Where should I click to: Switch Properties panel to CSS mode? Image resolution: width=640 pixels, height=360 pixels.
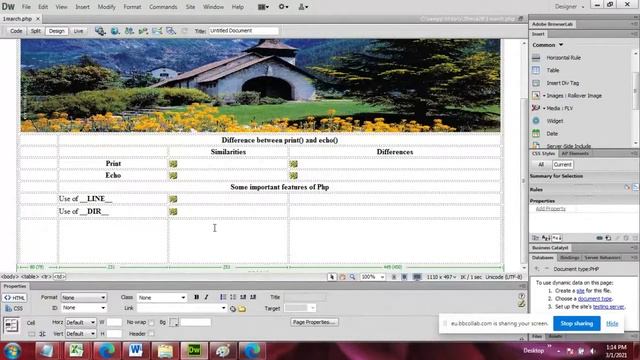coord(15,309)
